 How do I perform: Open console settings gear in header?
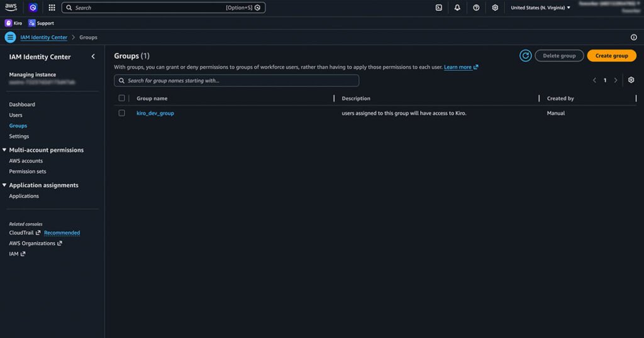tap(495, 8)
